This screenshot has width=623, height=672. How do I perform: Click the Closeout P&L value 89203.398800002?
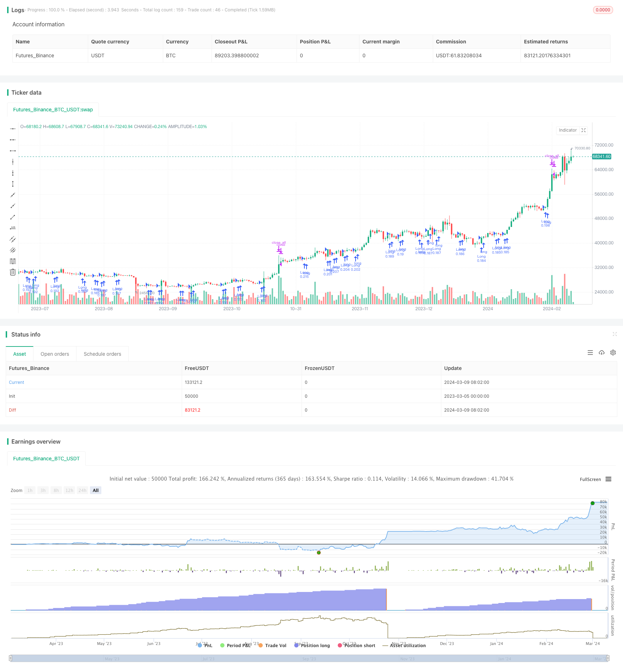pyautogui.click(x=237, y=55)
